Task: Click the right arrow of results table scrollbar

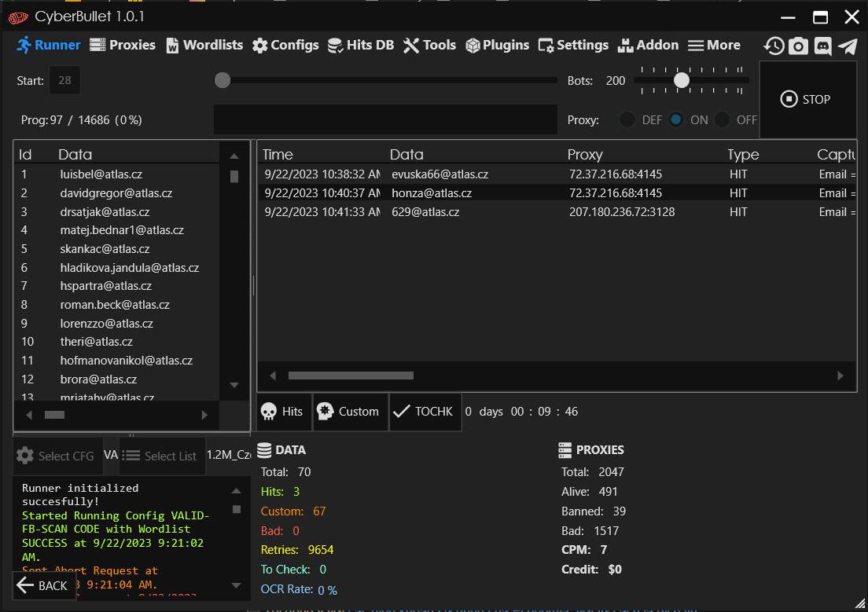Action: tap(841, 376)
